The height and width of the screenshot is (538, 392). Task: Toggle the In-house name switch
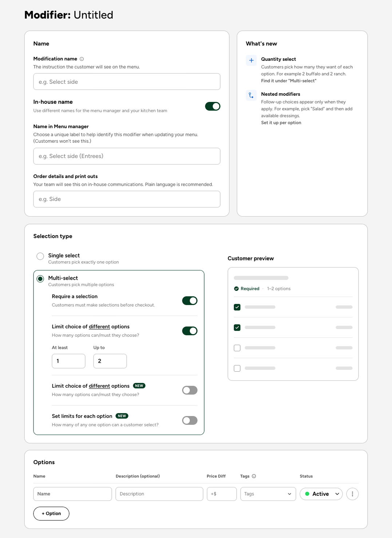point(213,106)
